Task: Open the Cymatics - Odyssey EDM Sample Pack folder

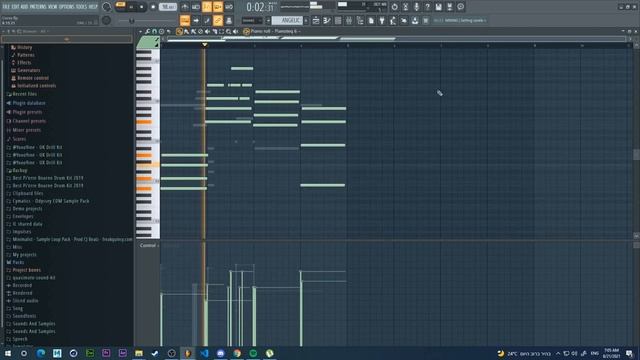Action: pos(51,201)
